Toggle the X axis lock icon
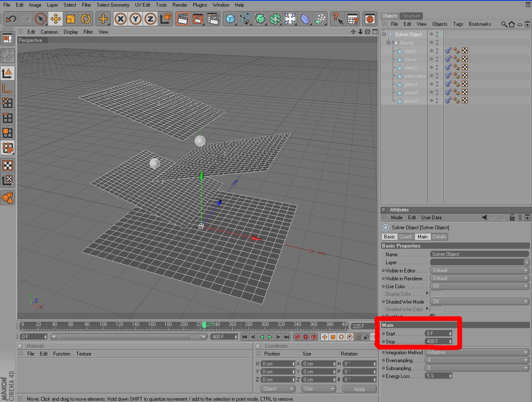The width and height of the screenshot is (532, 402). (121, 19)
